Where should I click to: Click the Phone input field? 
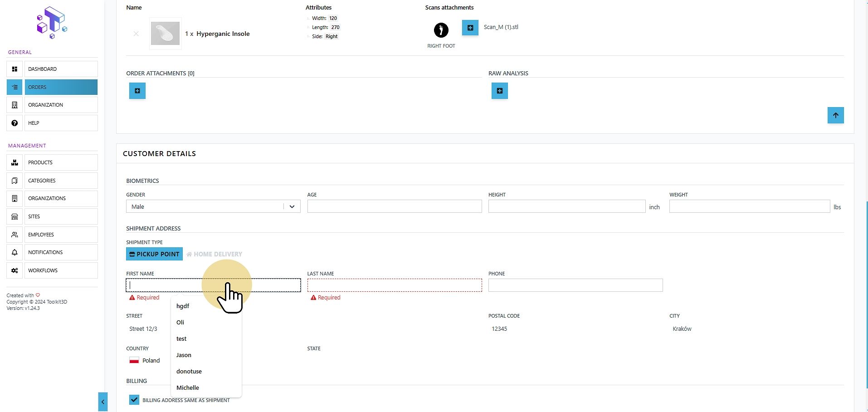pyautogui.click(x=575, y=285)
